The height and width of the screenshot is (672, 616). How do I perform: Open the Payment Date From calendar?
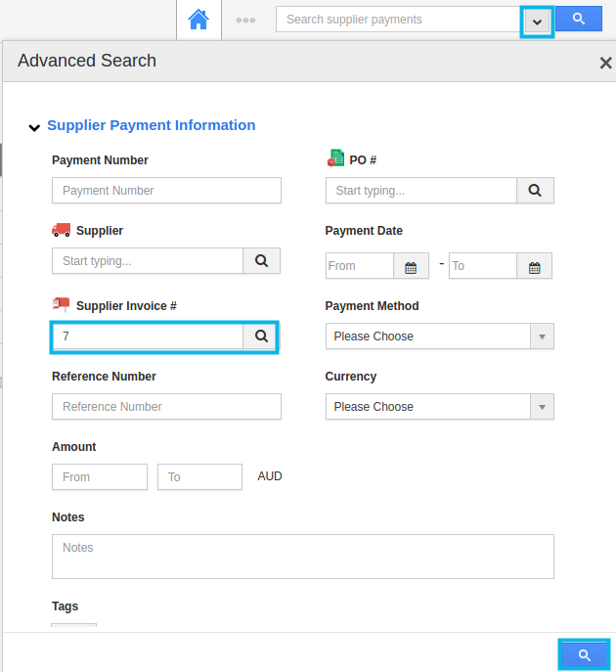coord(411,266)
